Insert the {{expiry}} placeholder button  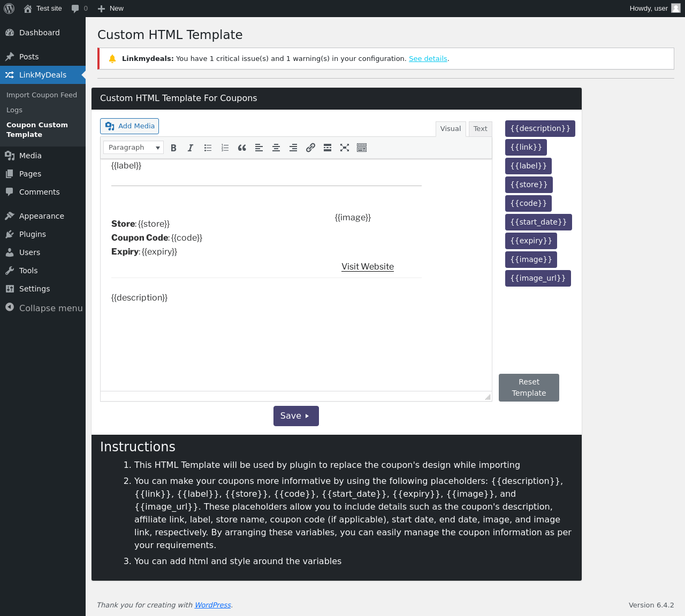click(531, 241)
